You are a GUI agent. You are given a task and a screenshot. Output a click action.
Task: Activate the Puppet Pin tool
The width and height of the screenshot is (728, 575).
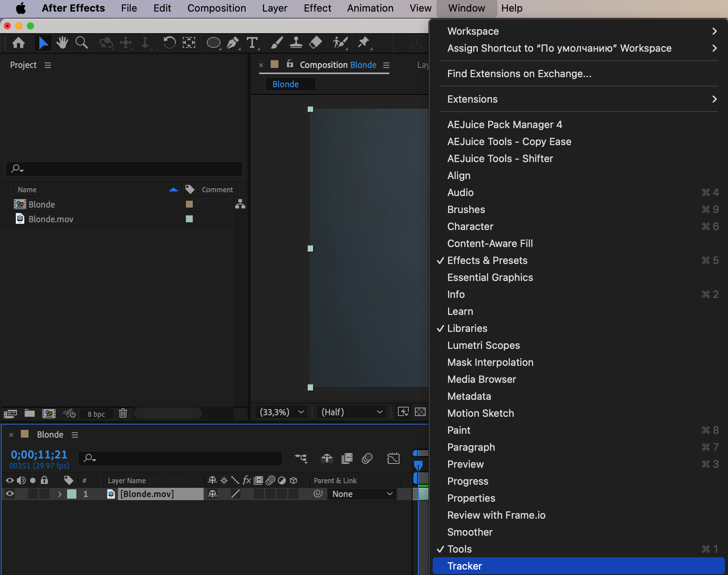point(363,43)
